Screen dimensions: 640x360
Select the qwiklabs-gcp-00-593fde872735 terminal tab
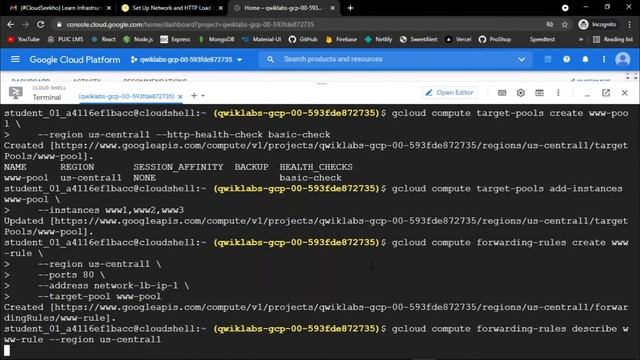(127, 97)
